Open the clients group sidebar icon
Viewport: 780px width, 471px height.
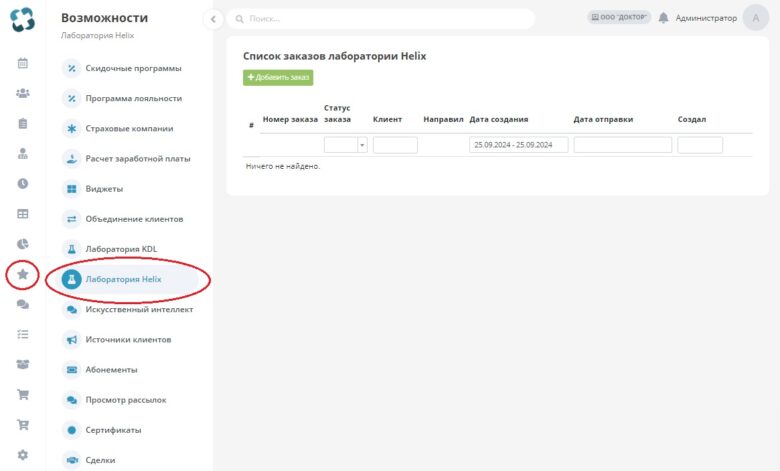23,93
